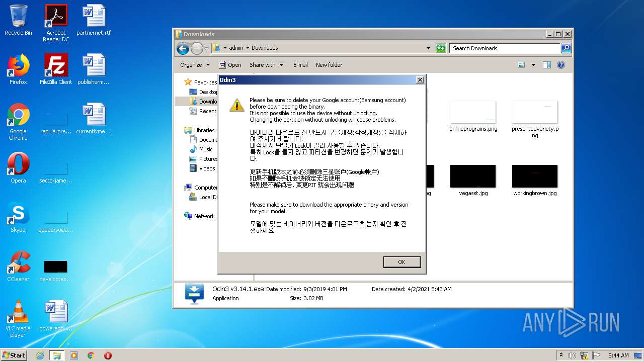
Task: Go forward in Downloads explorer window
Action: pyautogui.click(x=197, y=48)
